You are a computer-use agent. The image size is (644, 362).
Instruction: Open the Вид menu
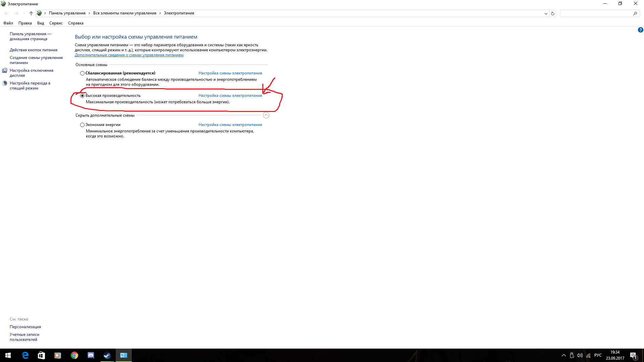(x=41, y=23)
